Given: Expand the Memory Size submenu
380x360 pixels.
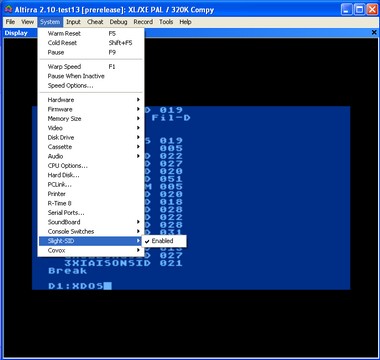Looking at the screenshot, I should coord(91,118).
